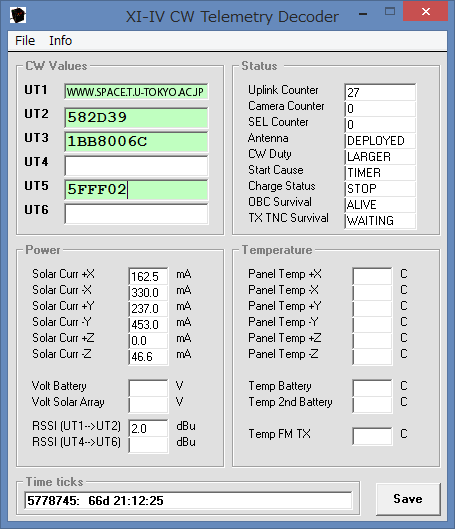Click the Volt Solar Array label

tap(68, 402)
